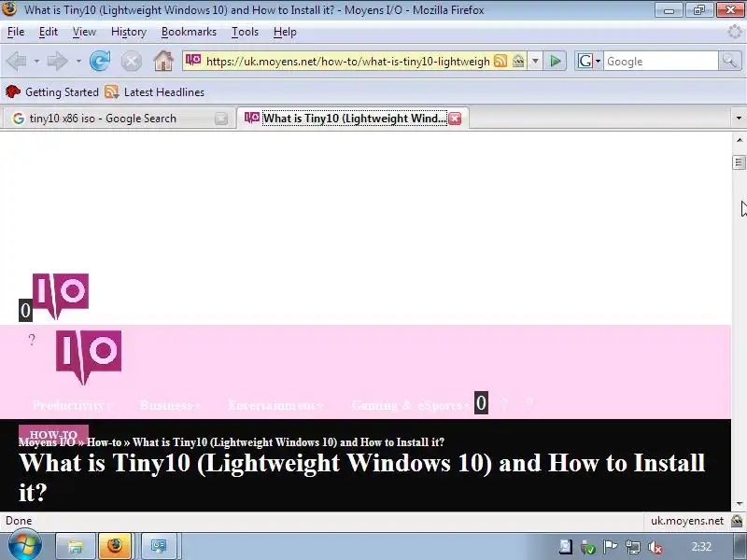Screen dimensions: 747x560
Task: Follow the How-to breadcrumb link
Action: click(104, 442)
